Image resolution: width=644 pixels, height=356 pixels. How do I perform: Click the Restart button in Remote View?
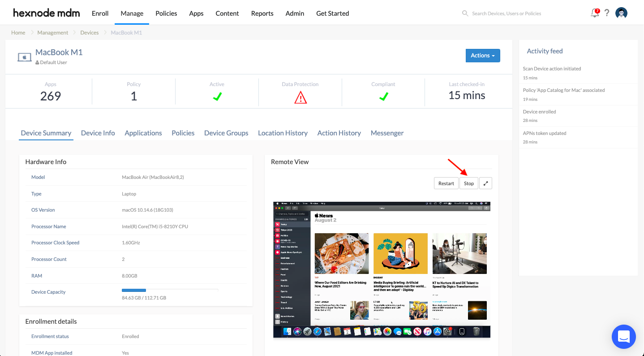click(x=446, y=183)
